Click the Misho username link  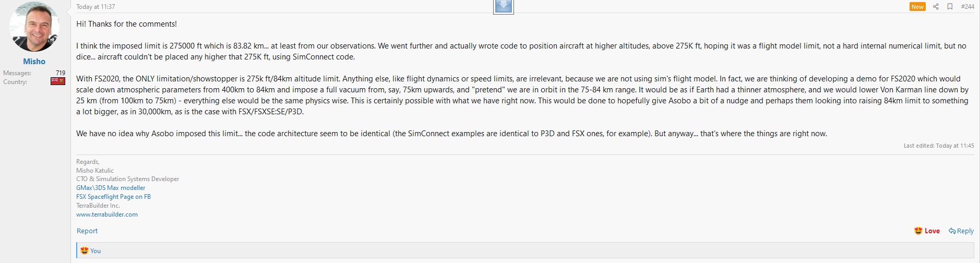click(x=34, y=62)
